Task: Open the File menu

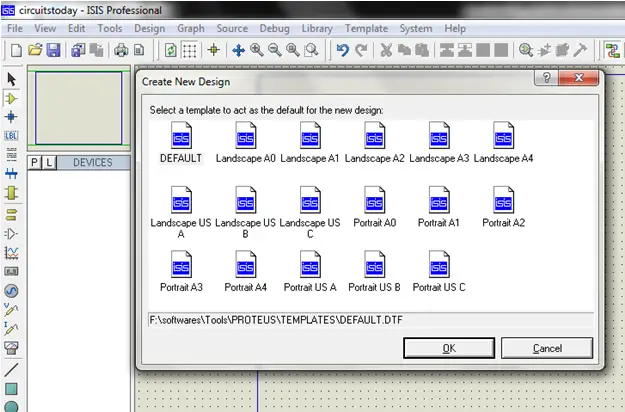Action: pos(15,28)
